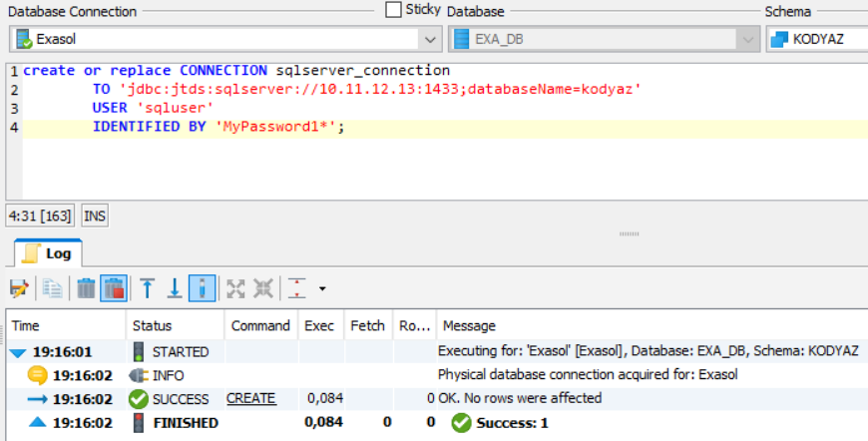Screen dimensions: 868x441
Task: Click sqlserver_connection name on line 1
Action: click(x=362, y=71)
